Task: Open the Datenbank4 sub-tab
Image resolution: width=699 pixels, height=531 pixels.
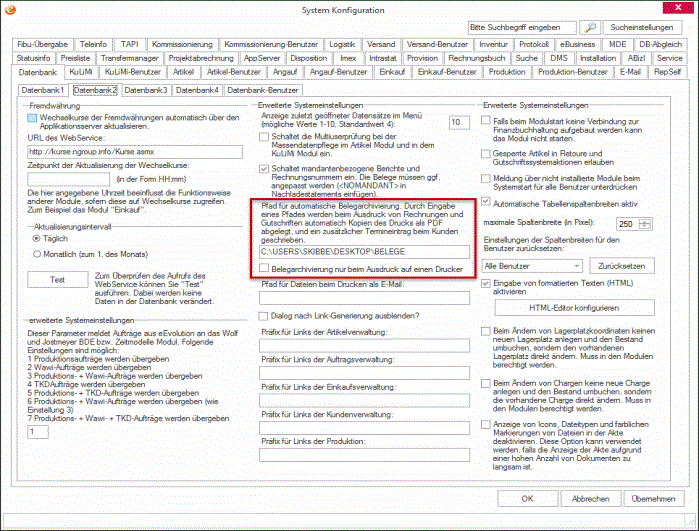Action: 197,90
